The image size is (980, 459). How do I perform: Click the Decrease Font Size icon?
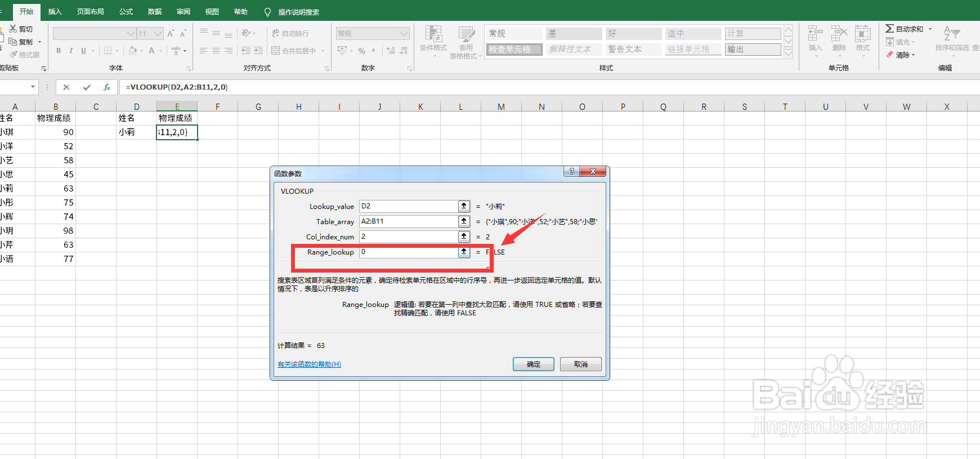click(x=183, y=34)
